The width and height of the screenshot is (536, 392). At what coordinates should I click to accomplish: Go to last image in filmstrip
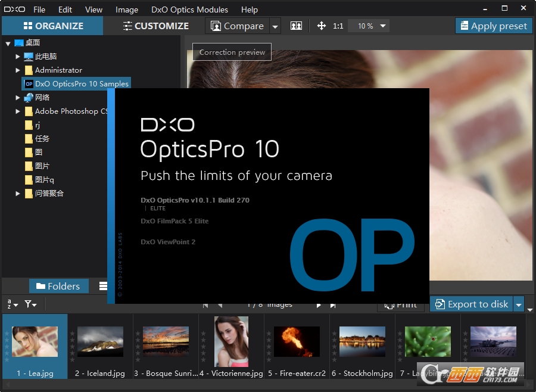pos(333,306)
